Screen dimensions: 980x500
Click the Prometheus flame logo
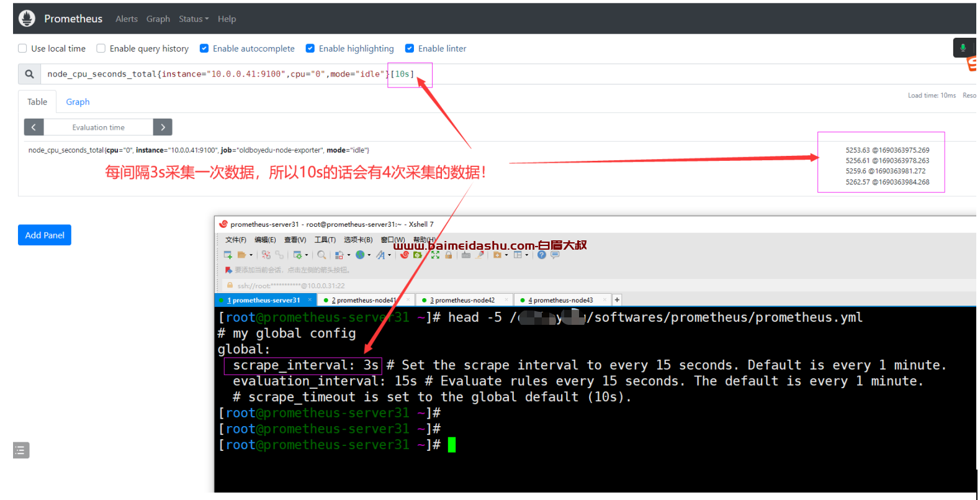click(x=27, y=19)
